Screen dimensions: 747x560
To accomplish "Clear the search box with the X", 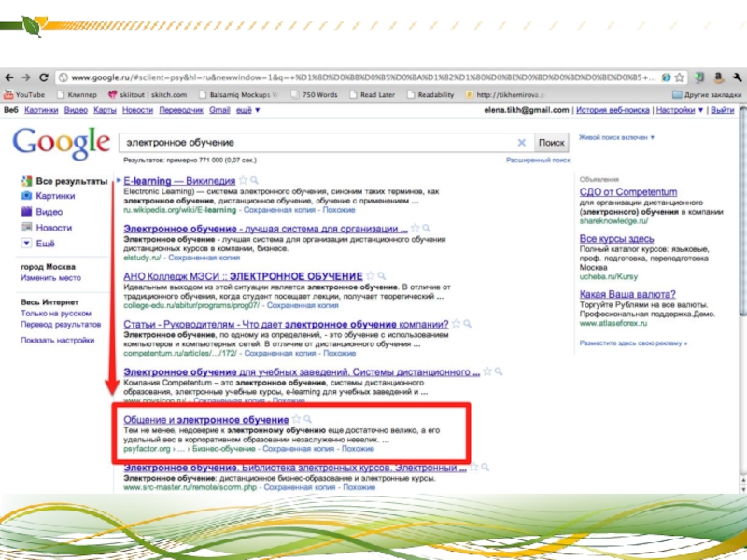I will (x=522, y=143).
